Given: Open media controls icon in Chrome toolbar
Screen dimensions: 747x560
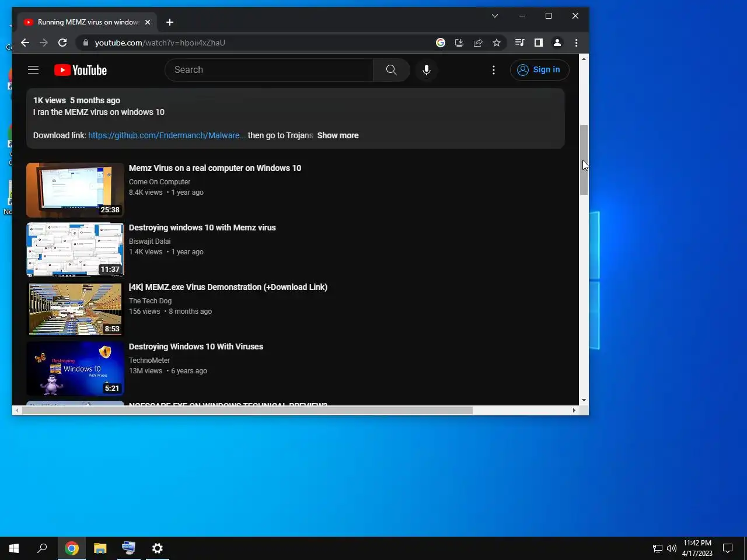Looking at the screenshot, I should tap(519, 43).
